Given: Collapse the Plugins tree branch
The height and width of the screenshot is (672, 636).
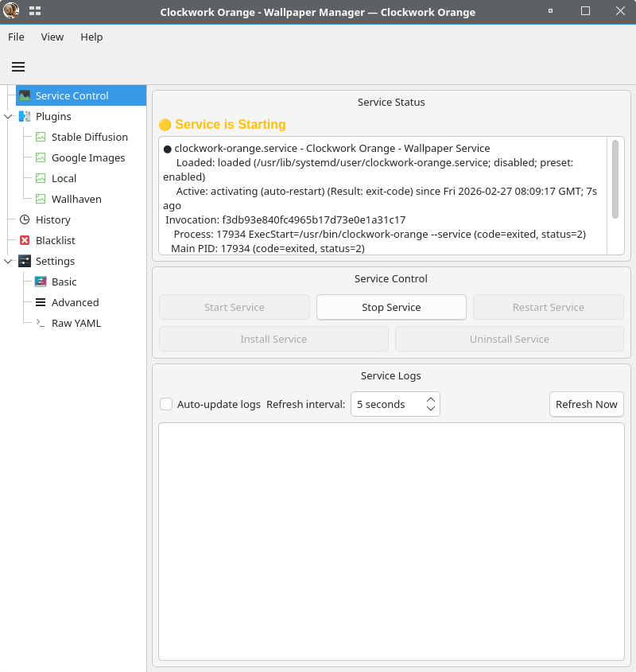Looking at the screenshot, I should [x=9, y=116].
